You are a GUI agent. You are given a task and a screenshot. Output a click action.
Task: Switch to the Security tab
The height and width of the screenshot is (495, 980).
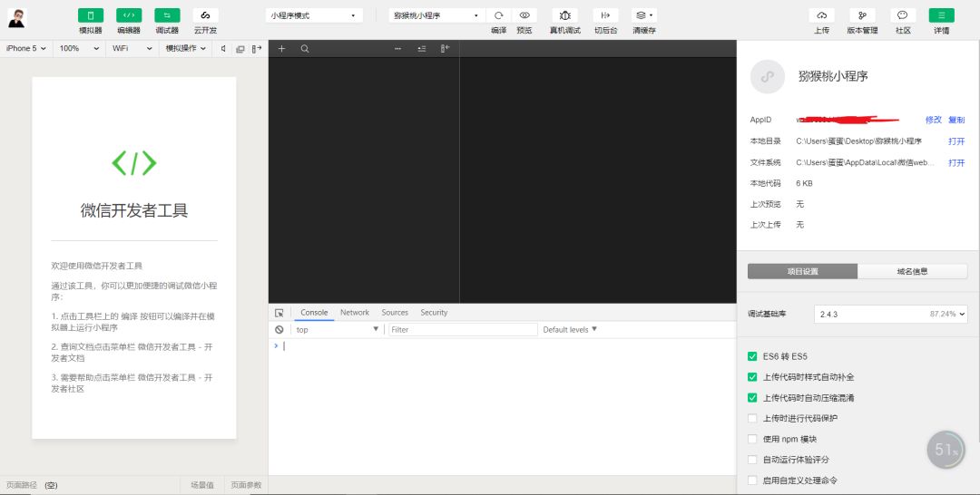pos(434,313)
